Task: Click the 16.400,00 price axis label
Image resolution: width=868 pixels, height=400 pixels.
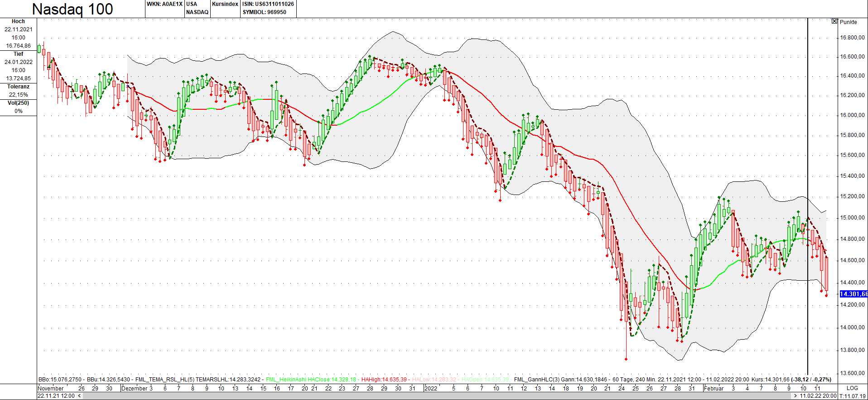Action: (853, 76)
